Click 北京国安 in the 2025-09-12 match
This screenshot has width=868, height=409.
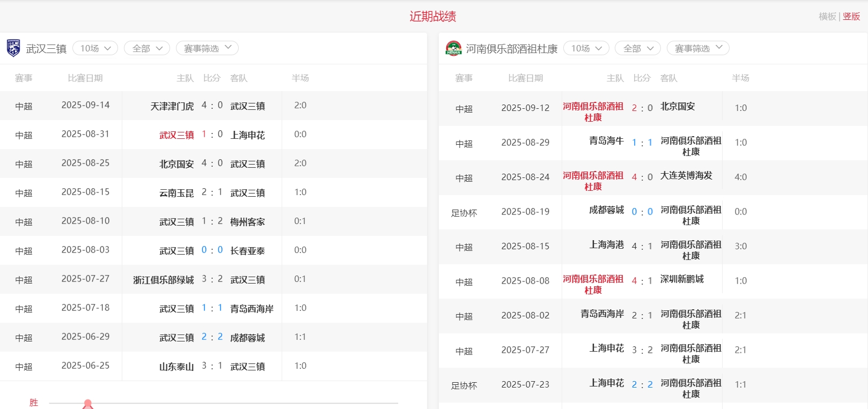(x=677, y=107)
